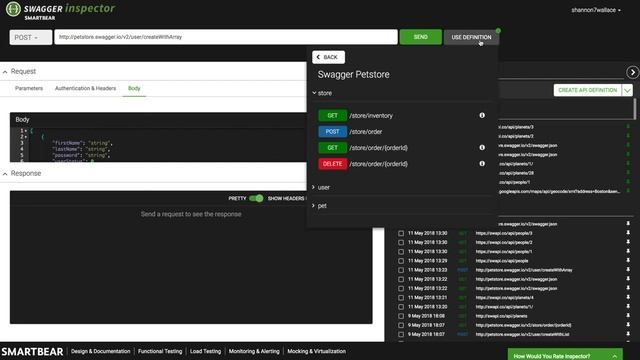Select checkbox for 13:29 swapi people request

pyautogui.click(x=401, y=261)
